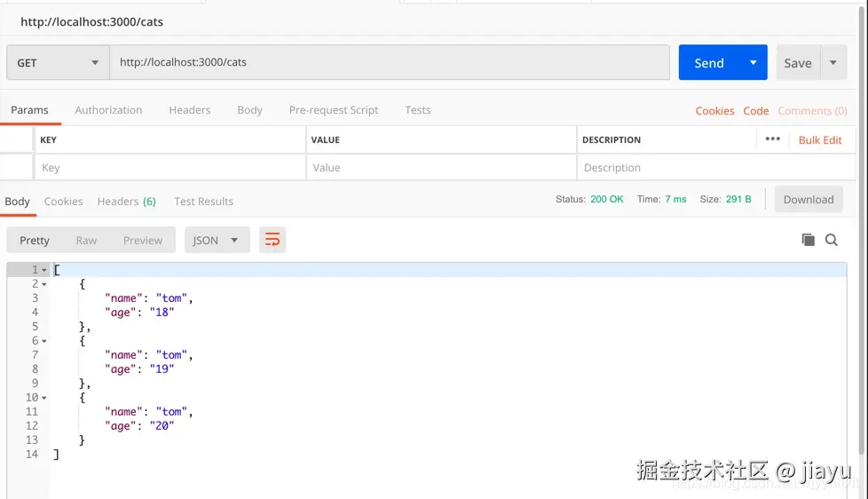The image size is (868, 499).
Task: Click the Key input cell
Action: (170, 167)
